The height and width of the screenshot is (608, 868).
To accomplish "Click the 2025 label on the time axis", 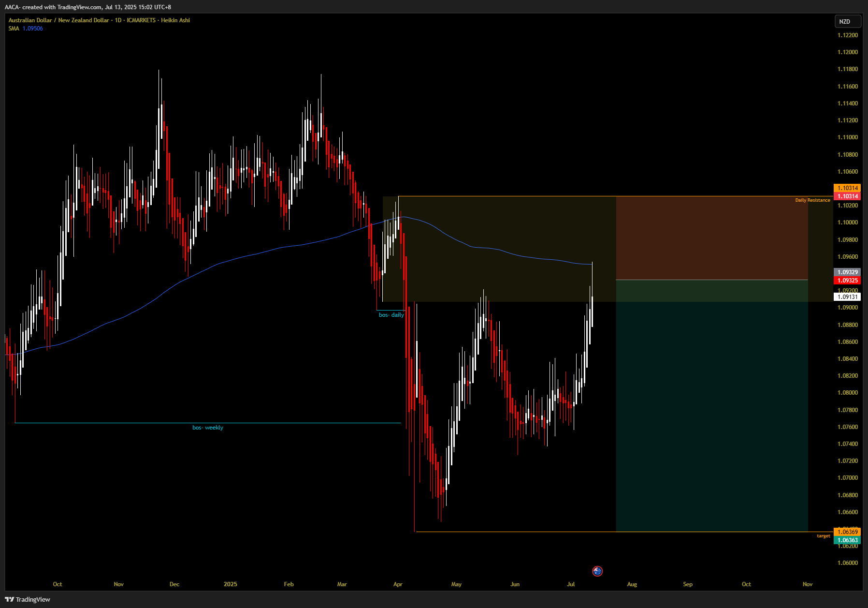I will tap(231, 584).
